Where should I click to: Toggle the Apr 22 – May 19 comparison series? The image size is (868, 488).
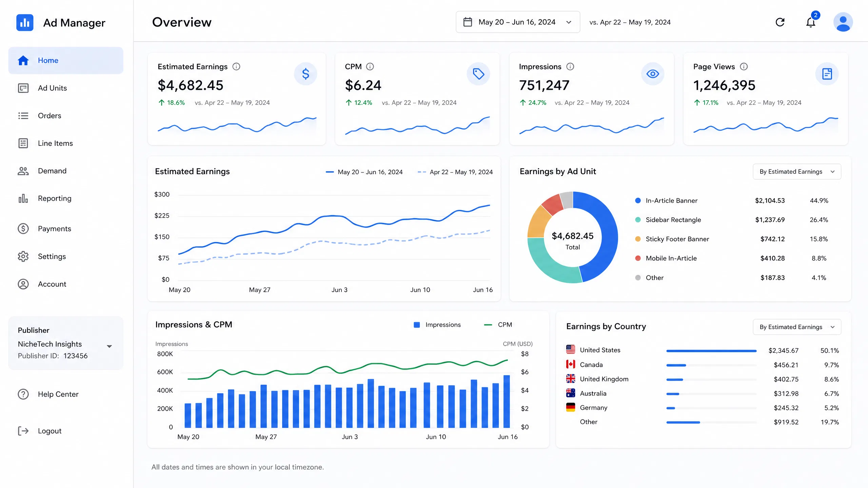click(x=455, y=172)
